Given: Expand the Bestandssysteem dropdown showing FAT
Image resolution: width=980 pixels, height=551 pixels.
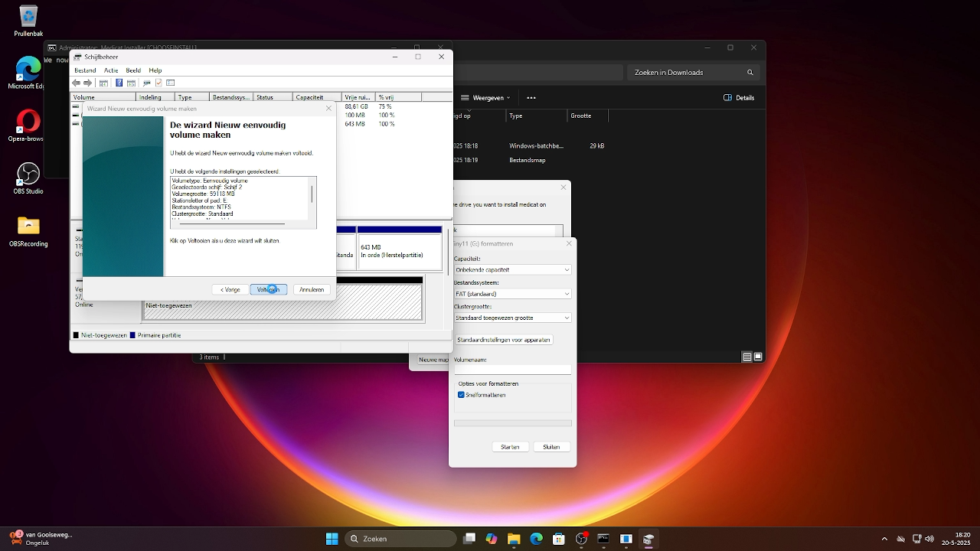Looking at the screenshot, I should (x=567, y=294).
